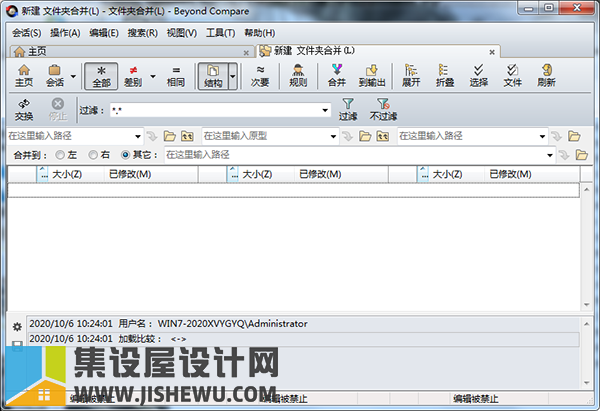600x411 pixels.
Task: Browse for output folder with folder icon
Action: click(x=582, y=155)
